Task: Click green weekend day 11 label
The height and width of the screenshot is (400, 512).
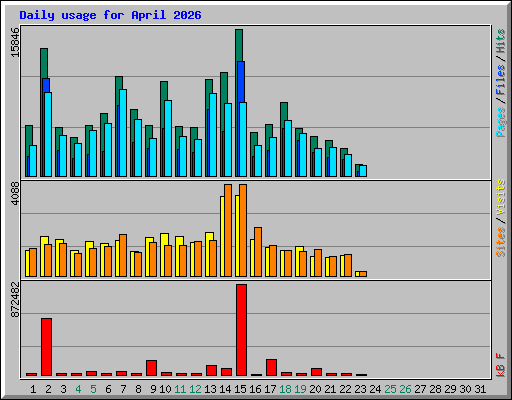Action: (x=180, y=389)
